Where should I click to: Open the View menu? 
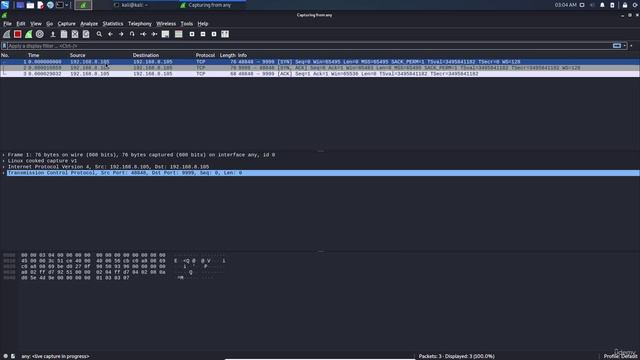click(36, 24)
